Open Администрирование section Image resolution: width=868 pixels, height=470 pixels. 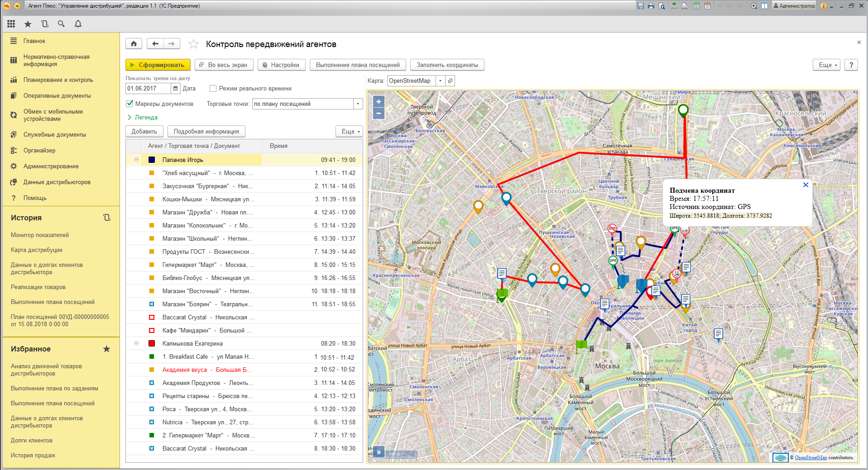pyautogui.click(x=51, y=166)
